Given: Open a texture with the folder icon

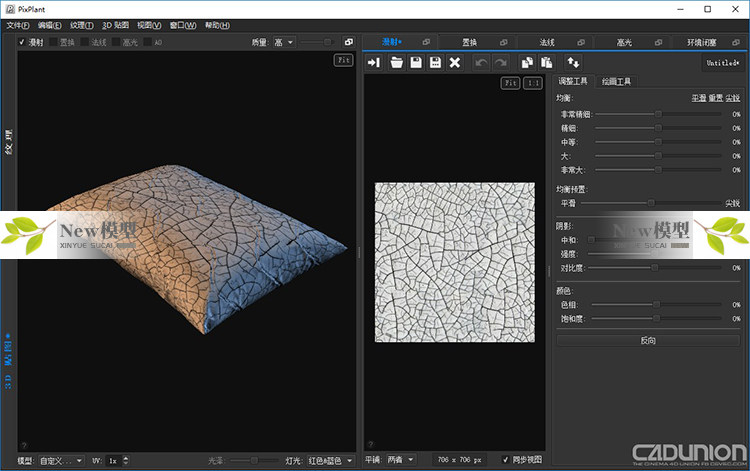Looking at the screenshot, I should [x=396, y=63].
